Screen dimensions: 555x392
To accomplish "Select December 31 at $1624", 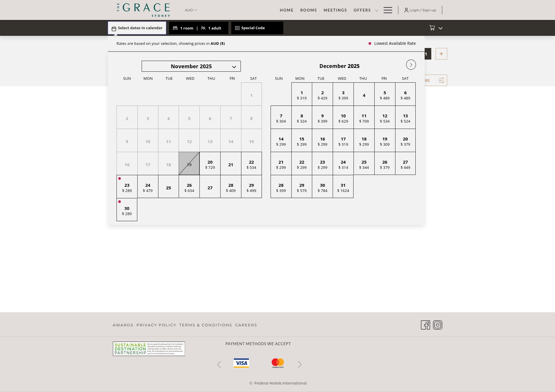I will (343, 186).
